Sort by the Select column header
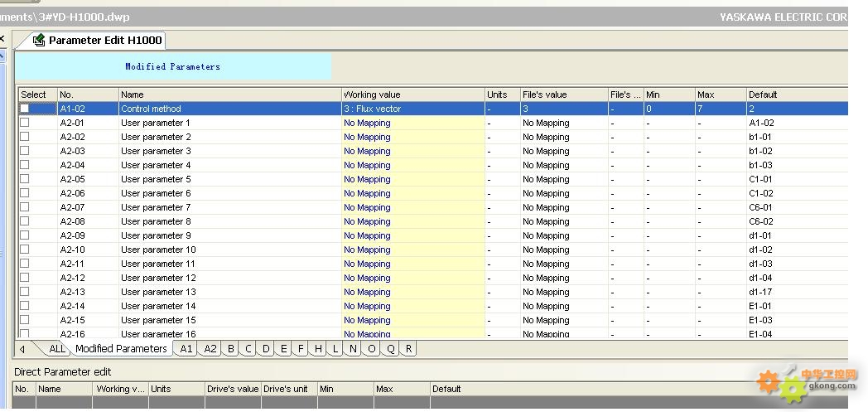 click(x=37, y=95)
